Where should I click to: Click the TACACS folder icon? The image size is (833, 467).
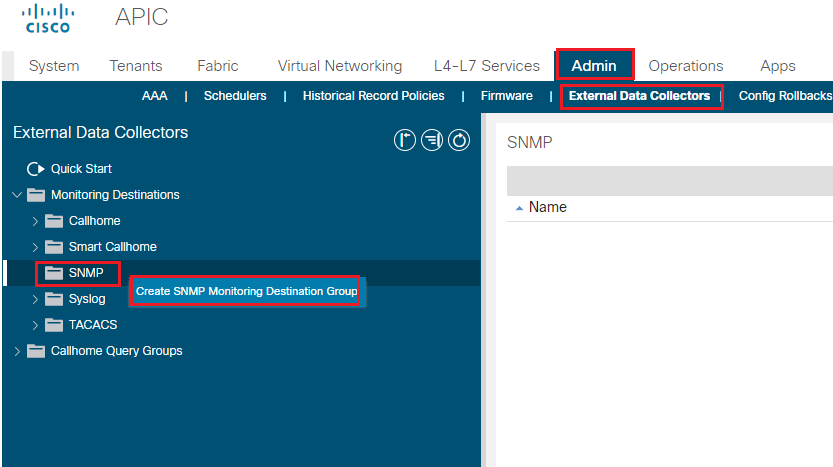[x=54, y=325]
